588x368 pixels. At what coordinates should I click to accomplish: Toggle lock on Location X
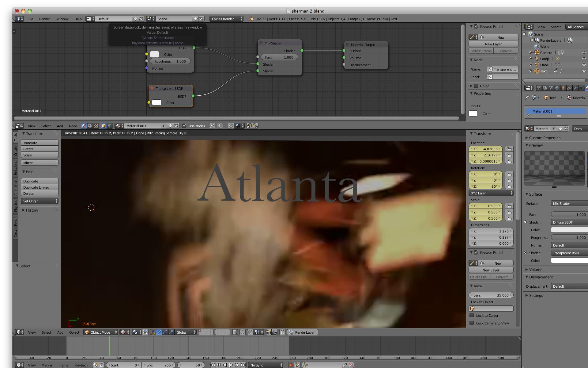point(509,149)
